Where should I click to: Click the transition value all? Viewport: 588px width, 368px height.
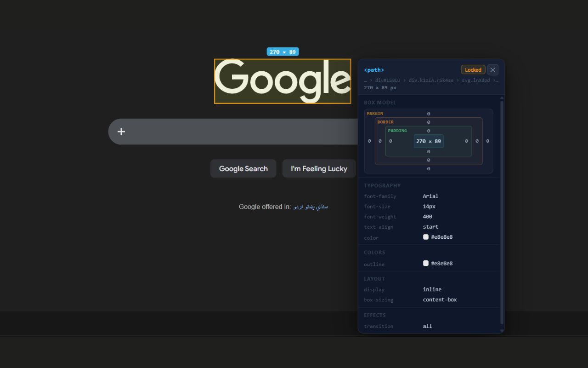pyautogui.click(x=428, y=326)
